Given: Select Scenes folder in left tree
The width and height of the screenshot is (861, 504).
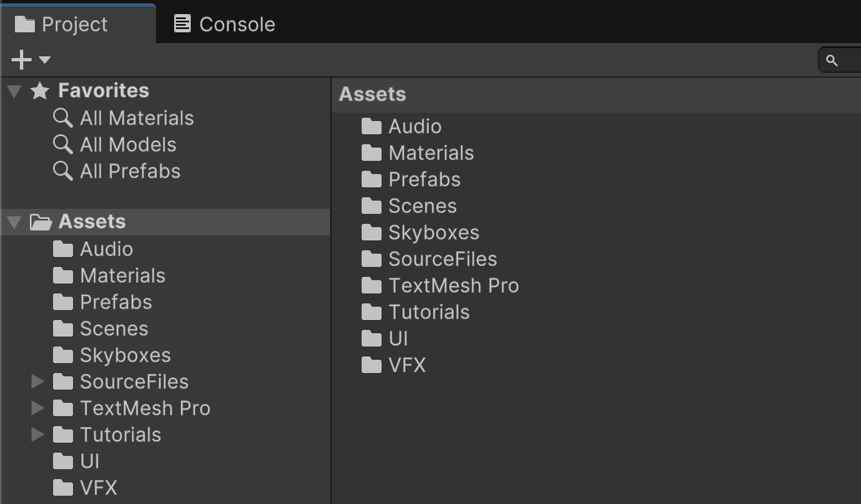Looking at the screenshot, I should pos(100,329).
